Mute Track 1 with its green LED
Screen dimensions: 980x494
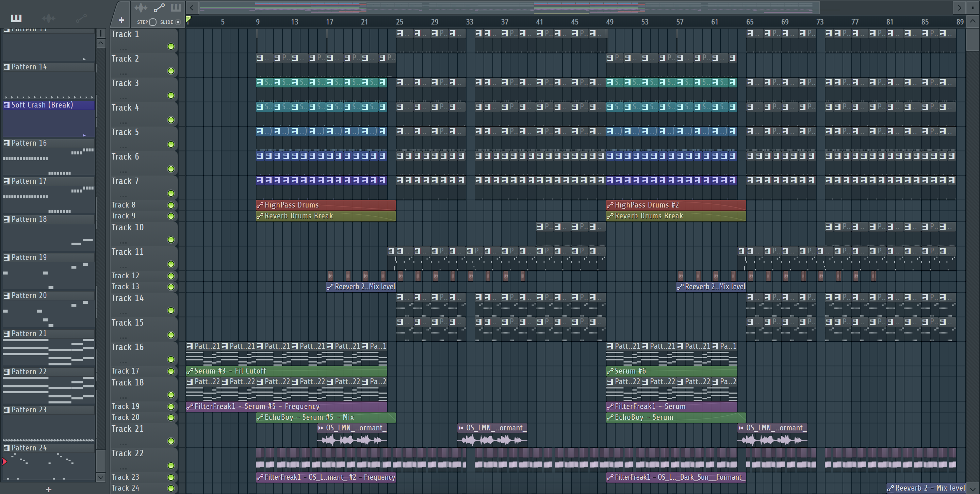pyautogui.click(x=171, y=46)
